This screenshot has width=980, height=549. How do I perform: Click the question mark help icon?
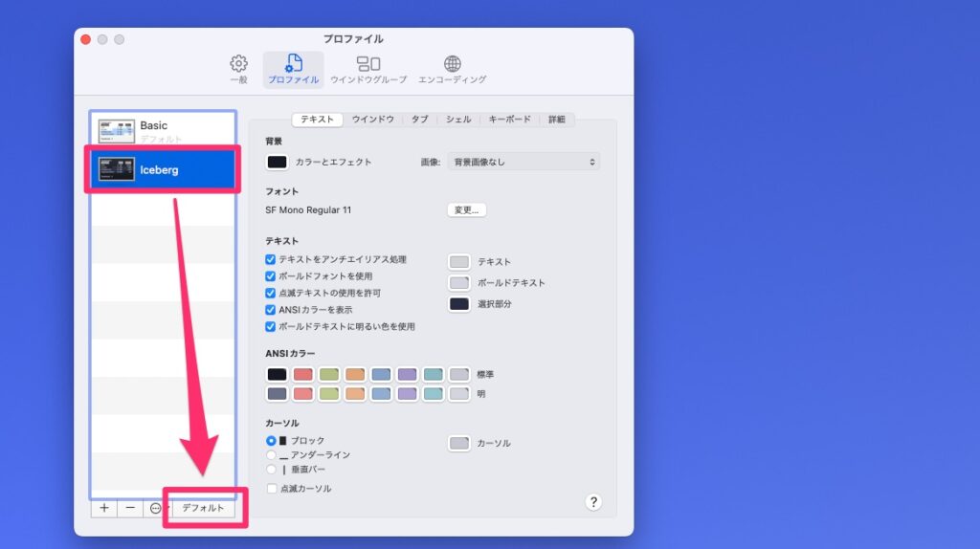593,502
